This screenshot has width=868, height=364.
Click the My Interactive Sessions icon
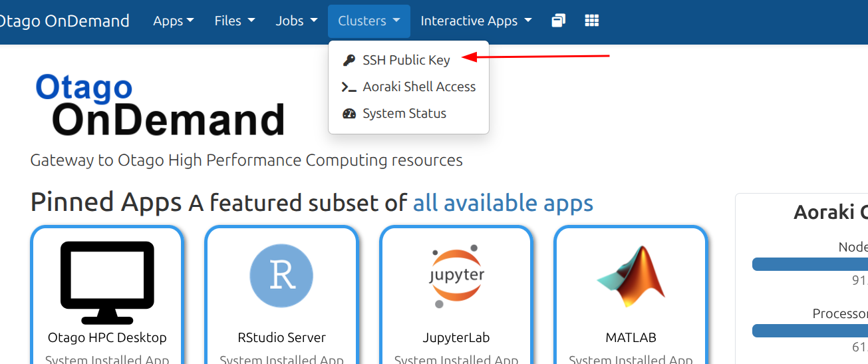559,21
